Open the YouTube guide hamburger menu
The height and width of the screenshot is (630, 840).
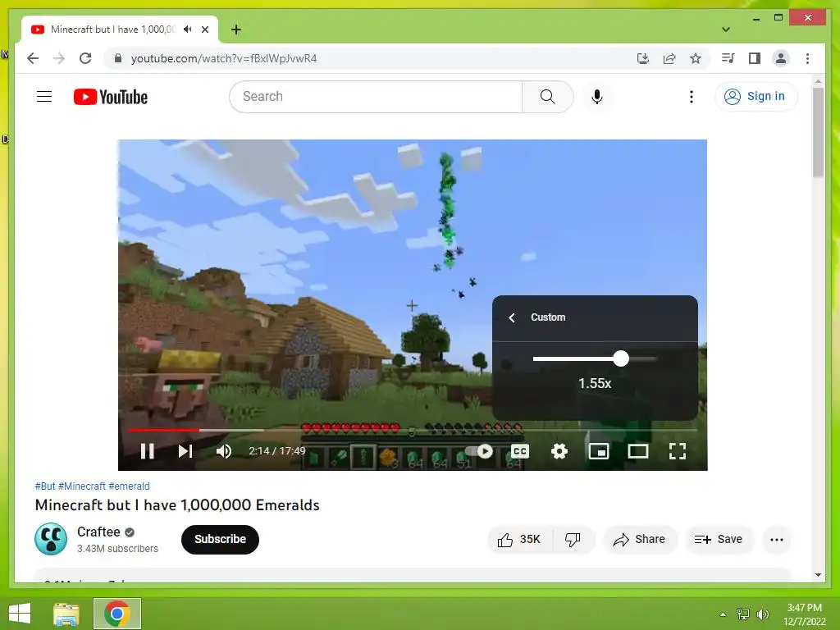pos(44,97)
